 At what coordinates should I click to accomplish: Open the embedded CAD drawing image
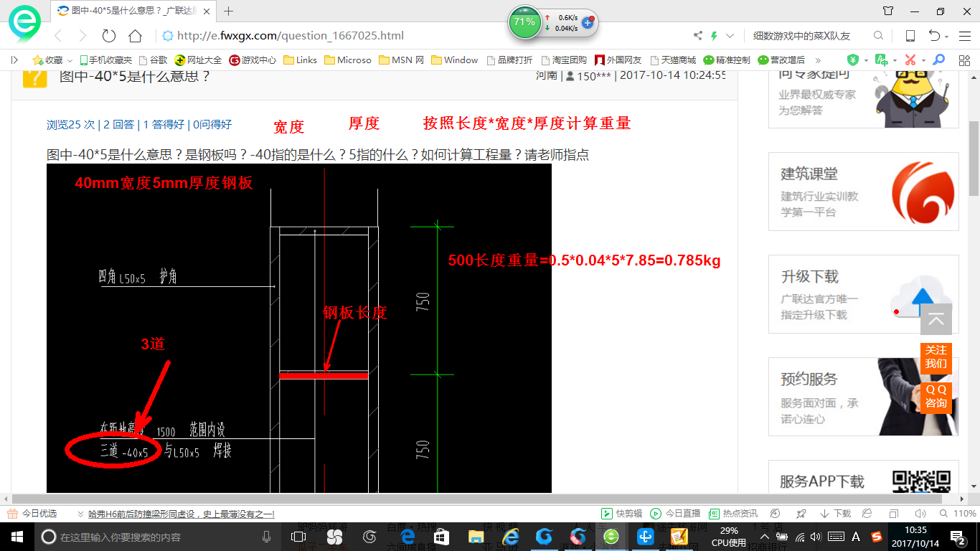pyautogui.click(x=299, y=329)
